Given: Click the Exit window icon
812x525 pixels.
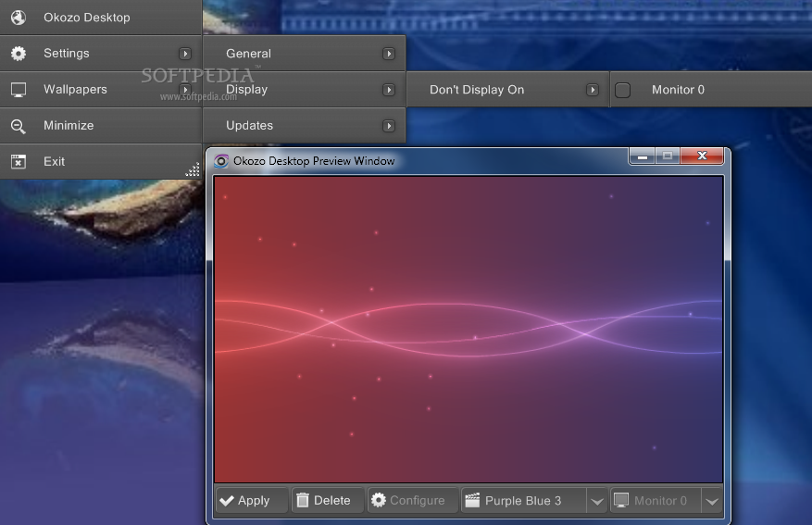Looking at the screenshot, I should point(19,161).
